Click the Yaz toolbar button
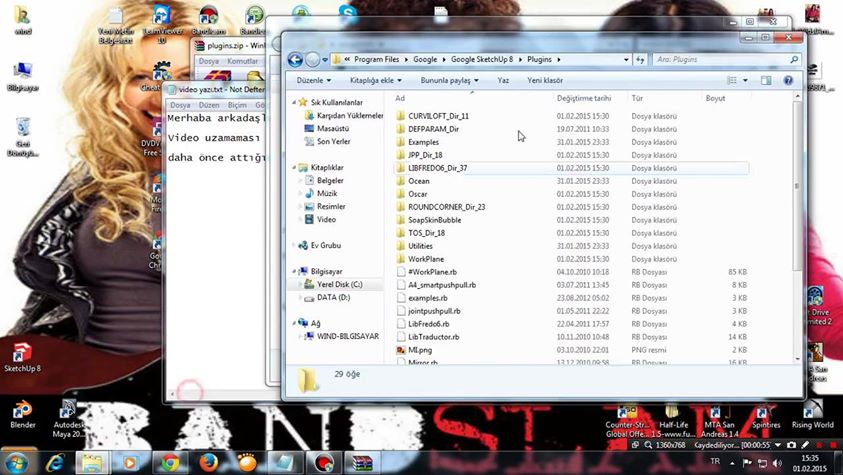 pyautogui.click(x=503, y=80)
